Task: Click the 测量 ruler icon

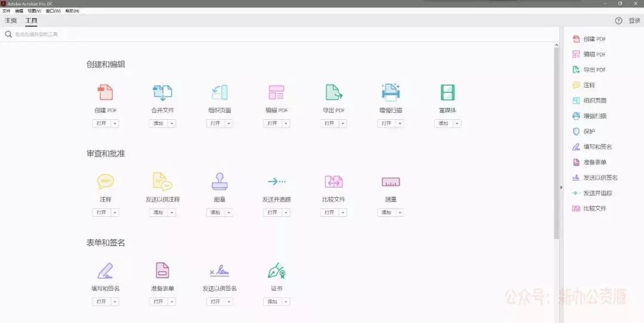Action: [x=391, y=182]
